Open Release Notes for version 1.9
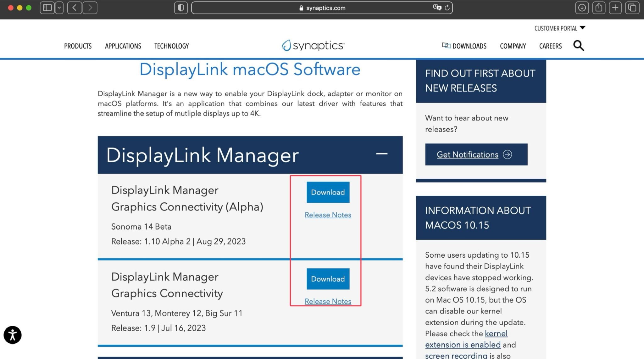 [x=328, y=301]
